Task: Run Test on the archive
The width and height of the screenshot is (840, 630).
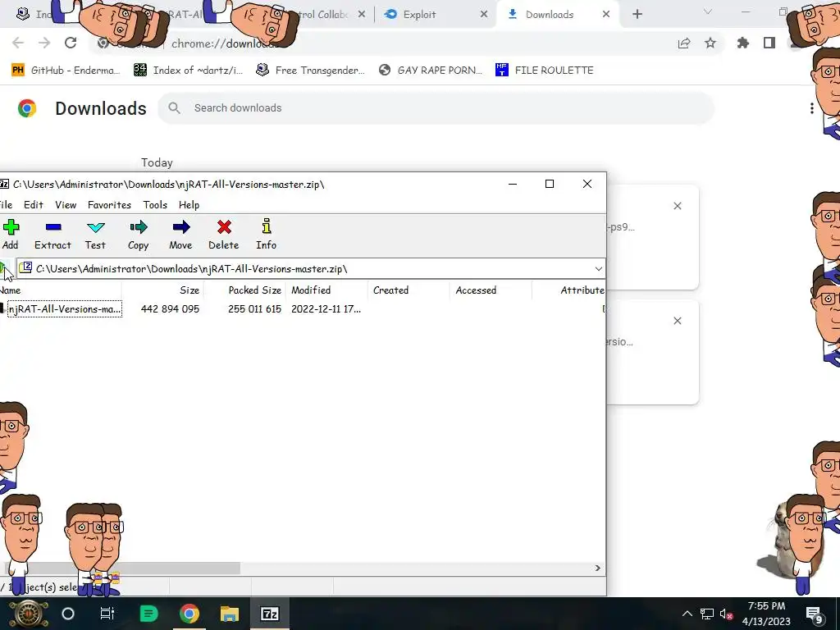Action: pos(95,235)
